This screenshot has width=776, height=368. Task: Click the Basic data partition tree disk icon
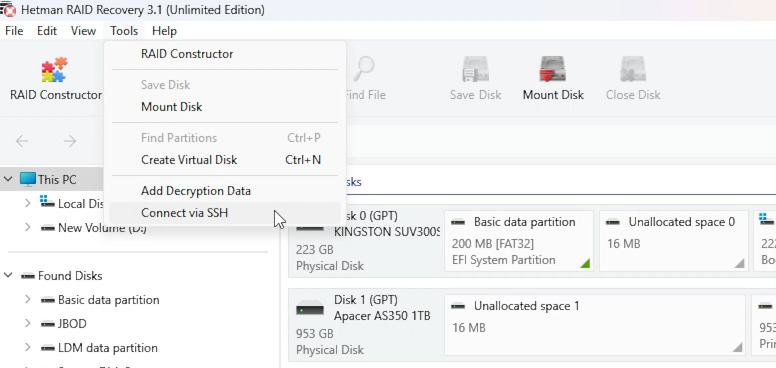[48, 300]
